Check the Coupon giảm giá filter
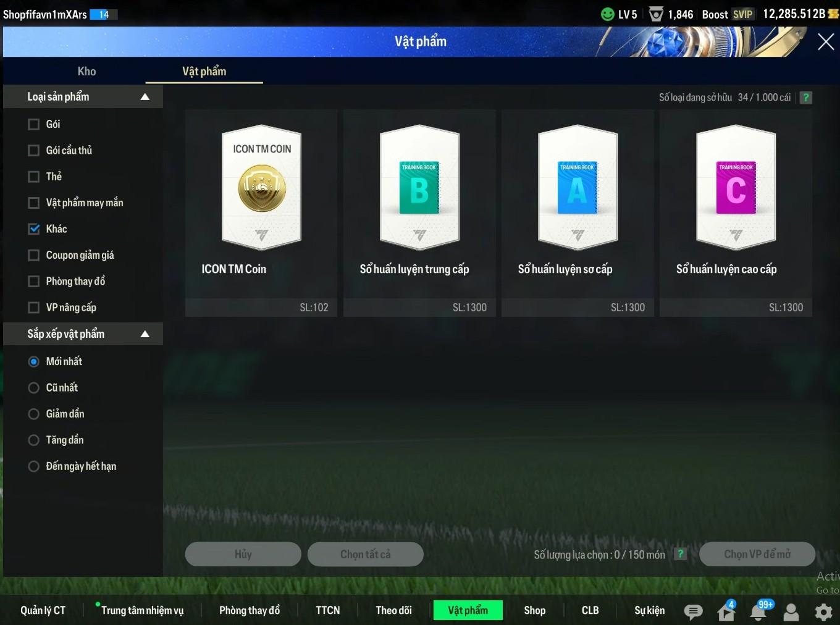The width and height of the screenshot is (840, 625). (x=34, y=255)
